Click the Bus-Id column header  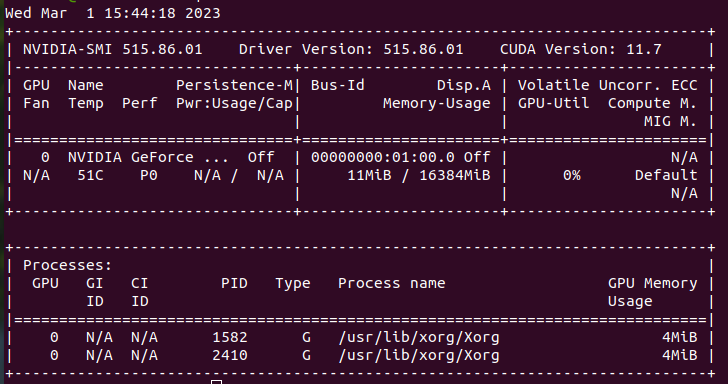click(338, 85)
